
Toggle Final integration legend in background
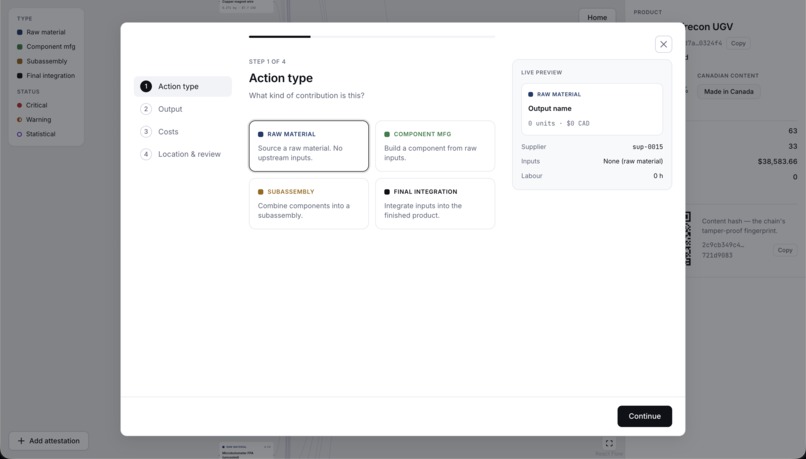click(46, 76)
